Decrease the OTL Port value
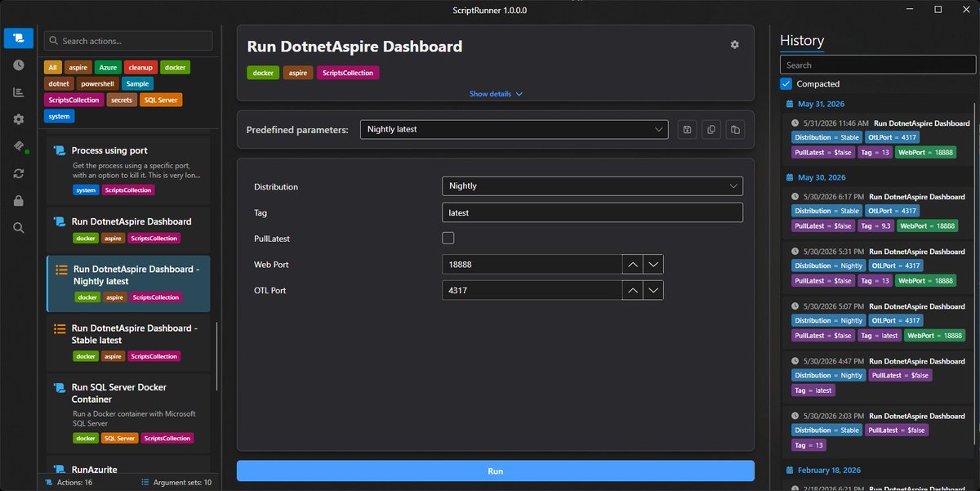 tap(653, 291)
